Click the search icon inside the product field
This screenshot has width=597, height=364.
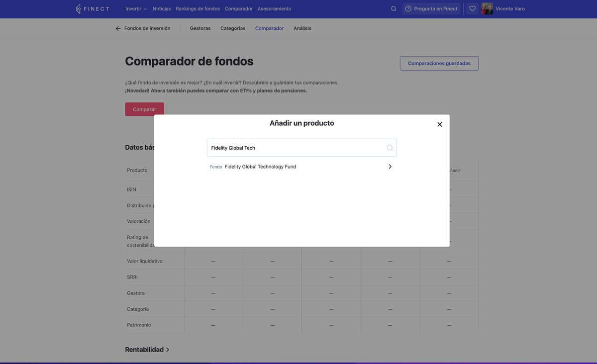pos(390,148)
